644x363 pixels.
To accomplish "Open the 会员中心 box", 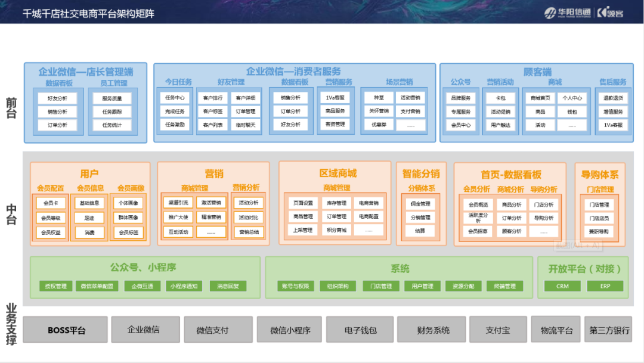I will click(x=461, y=125).
